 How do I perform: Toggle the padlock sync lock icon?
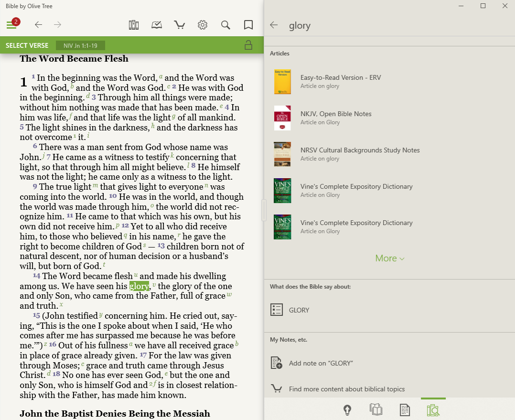248,45
